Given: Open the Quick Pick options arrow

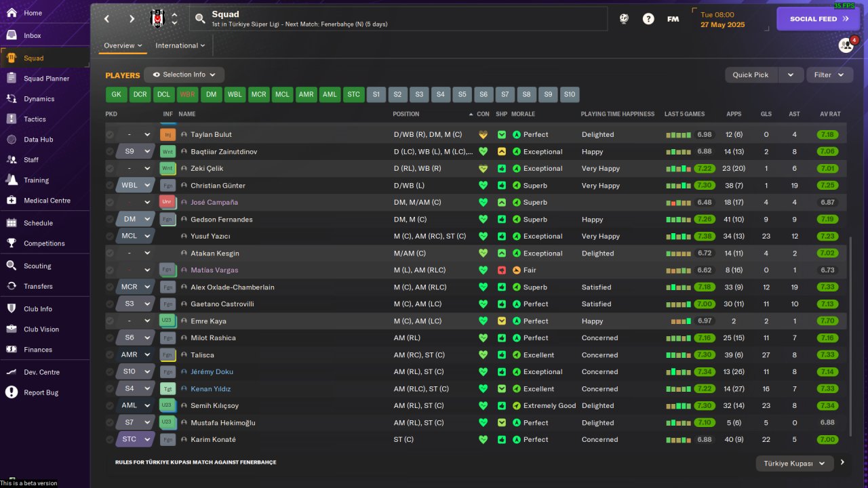Looking at the screenshot, I should pyautogui.click(x=791, y=75).
